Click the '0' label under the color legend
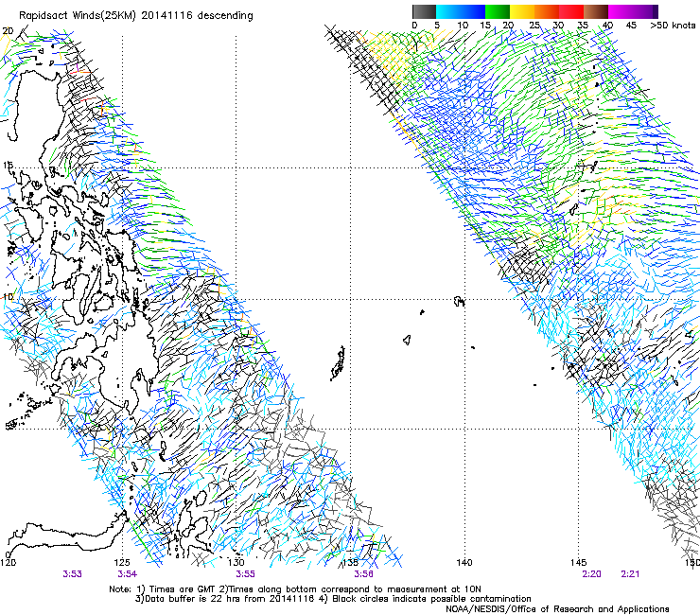Image resolution: width=700 pixels, height=615 pixels. 414,26
